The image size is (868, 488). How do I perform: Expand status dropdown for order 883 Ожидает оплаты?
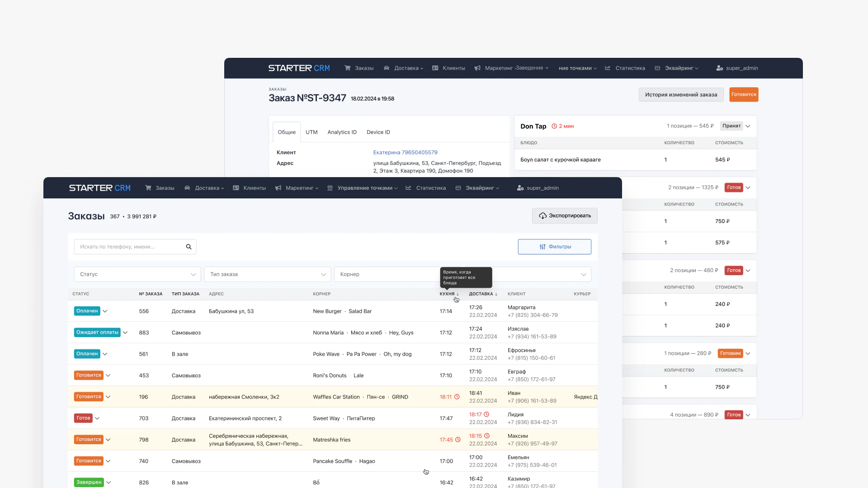point(125,333)
